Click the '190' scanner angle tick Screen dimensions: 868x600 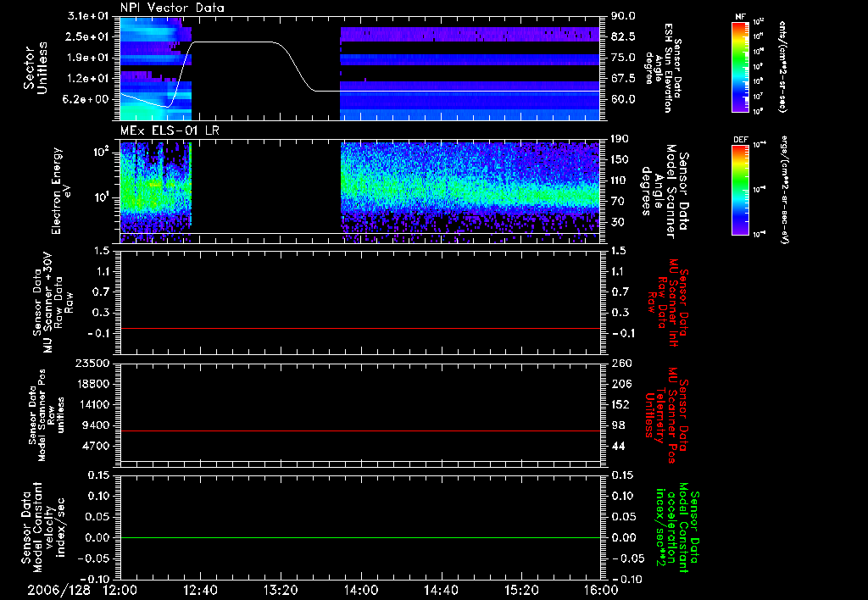620,139
